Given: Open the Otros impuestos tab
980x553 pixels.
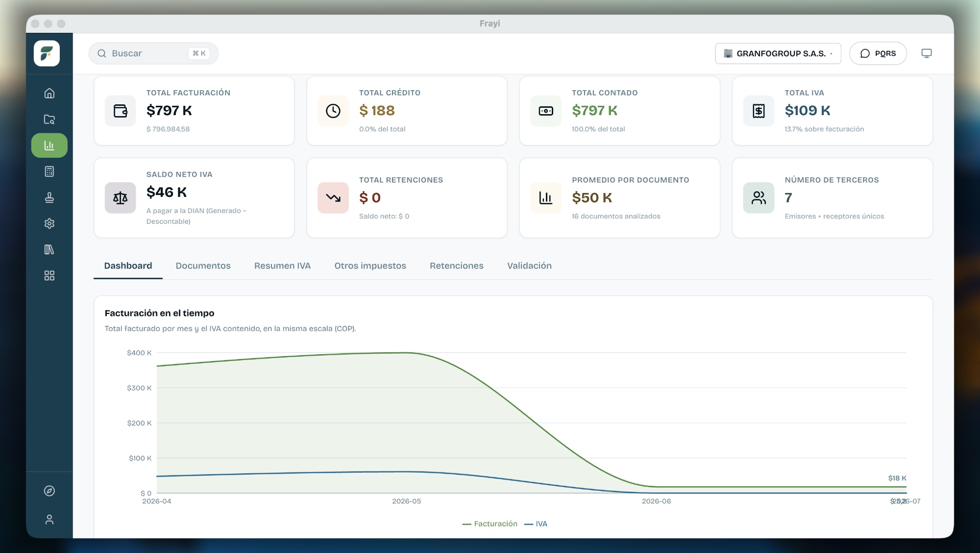Looking at the screenshot, I should 370,265.
